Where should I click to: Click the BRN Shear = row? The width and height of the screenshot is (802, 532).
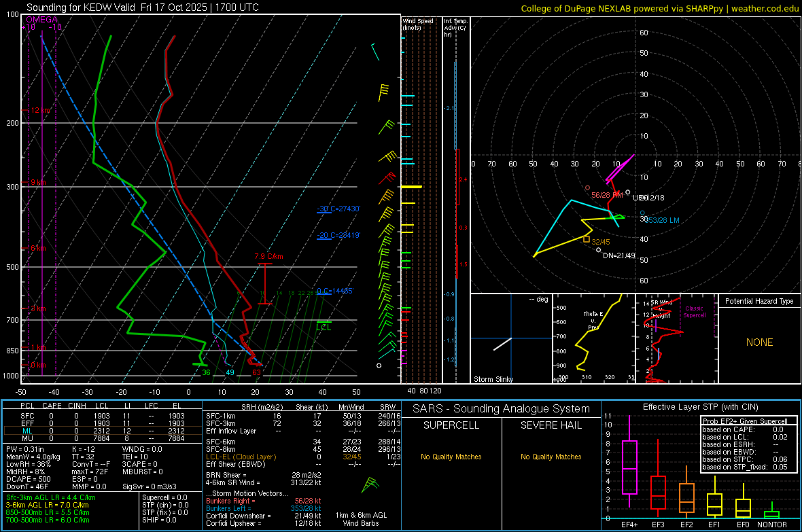264,475
